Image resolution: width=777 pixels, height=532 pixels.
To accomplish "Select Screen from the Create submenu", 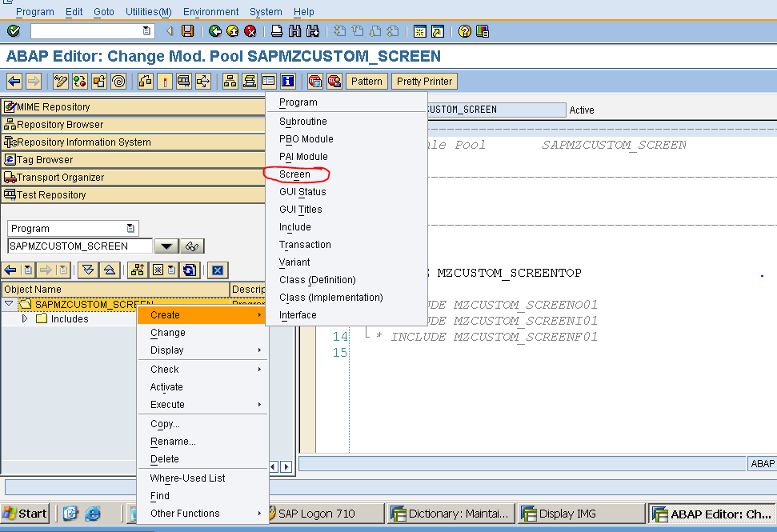I will point(296,174).
